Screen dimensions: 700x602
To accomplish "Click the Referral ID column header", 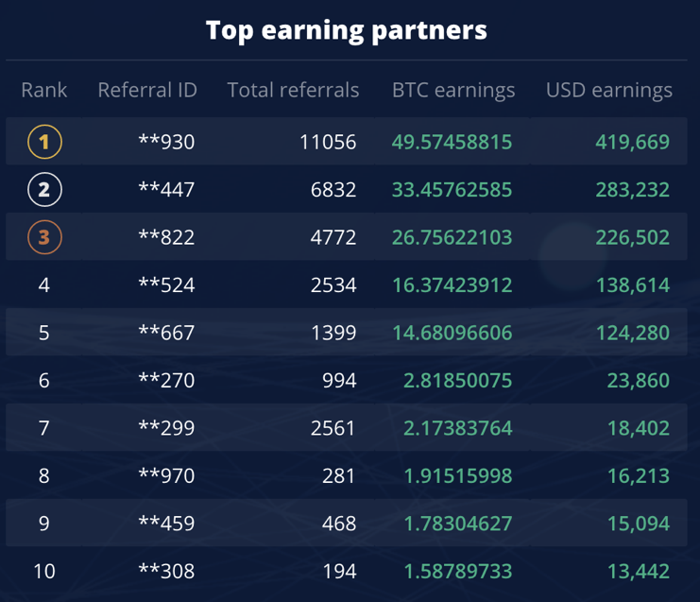I will (147, 91).
